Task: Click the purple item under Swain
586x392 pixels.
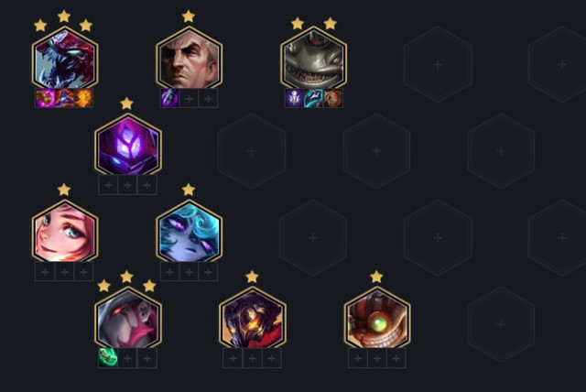Action: pyautogui.click(x=170, y=98)
